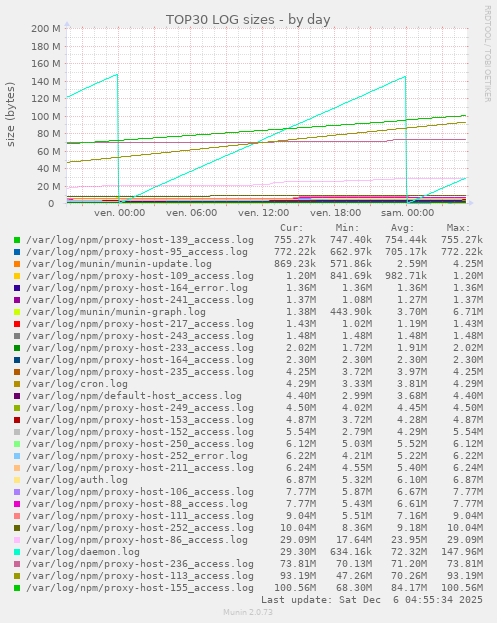Click the 147.96M max value for daemon.log
Screen dimensions: 497x623
coord(462,552)
